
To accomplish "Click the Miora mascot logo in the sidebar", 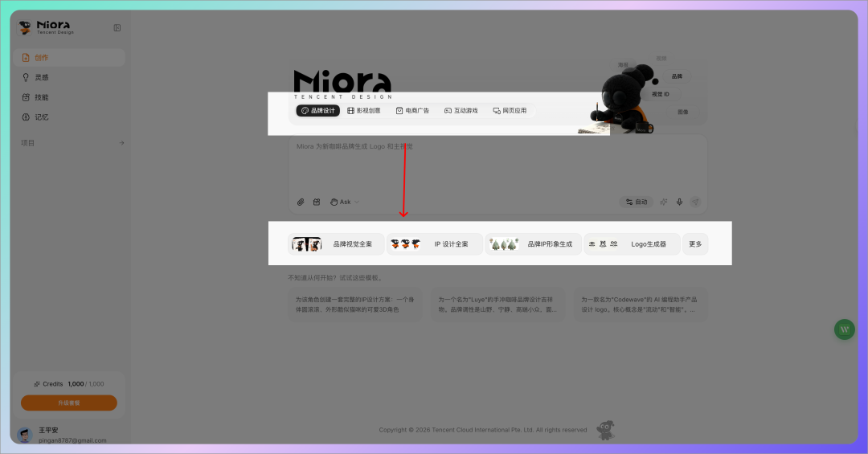I will 25,27.
